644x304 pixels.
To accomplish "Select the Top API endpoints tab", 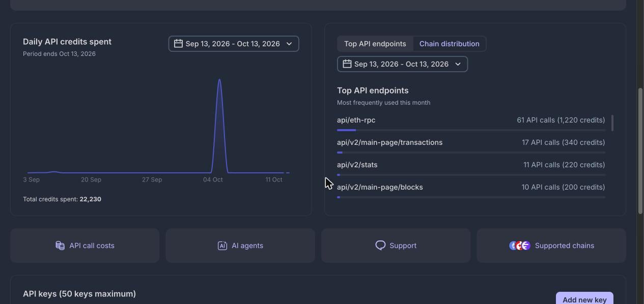I will pyautogui.click(x=375, y=44).
